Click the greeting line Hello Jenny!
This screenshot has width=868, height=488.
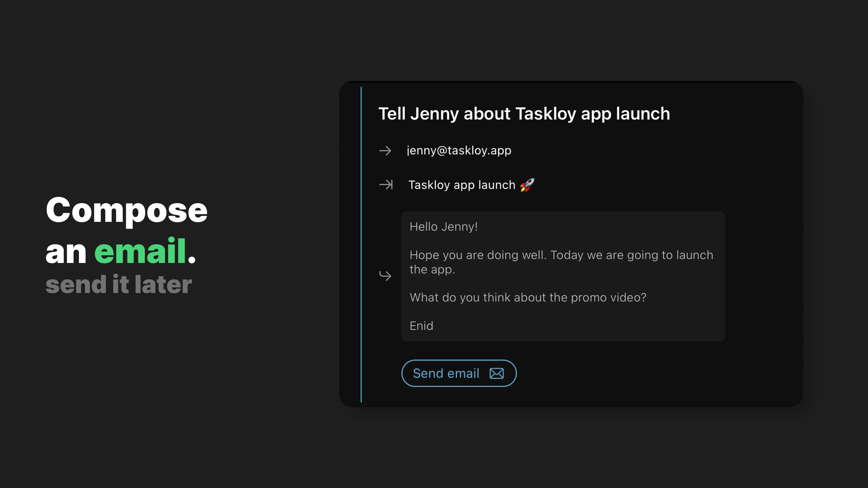coord(443,227)
